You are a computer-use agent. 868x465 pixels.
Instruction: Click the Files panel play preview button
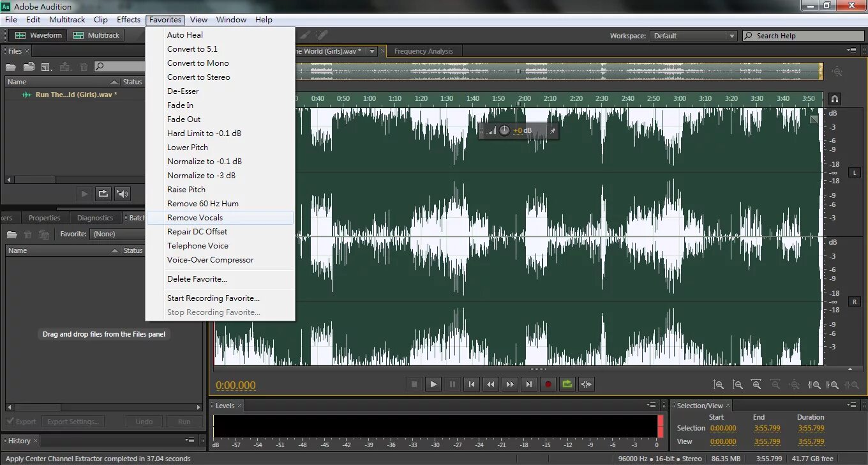(x=84, y=194)
